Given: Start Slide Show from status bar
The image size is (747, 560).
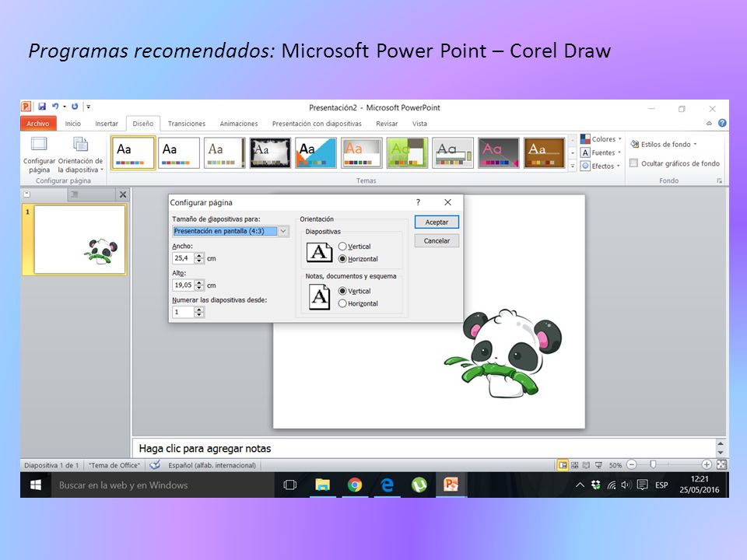Looking at the screenshot, I should pos(598,465).
